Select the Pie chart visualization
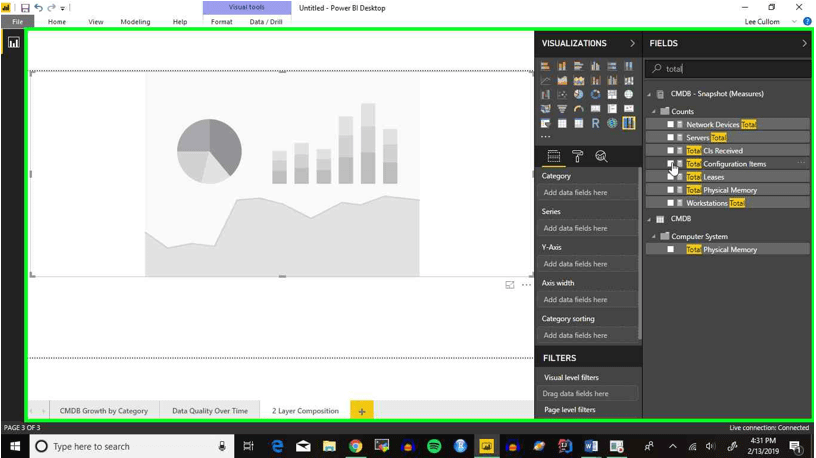Screen dimensions: 816x458 coord(579,94)
